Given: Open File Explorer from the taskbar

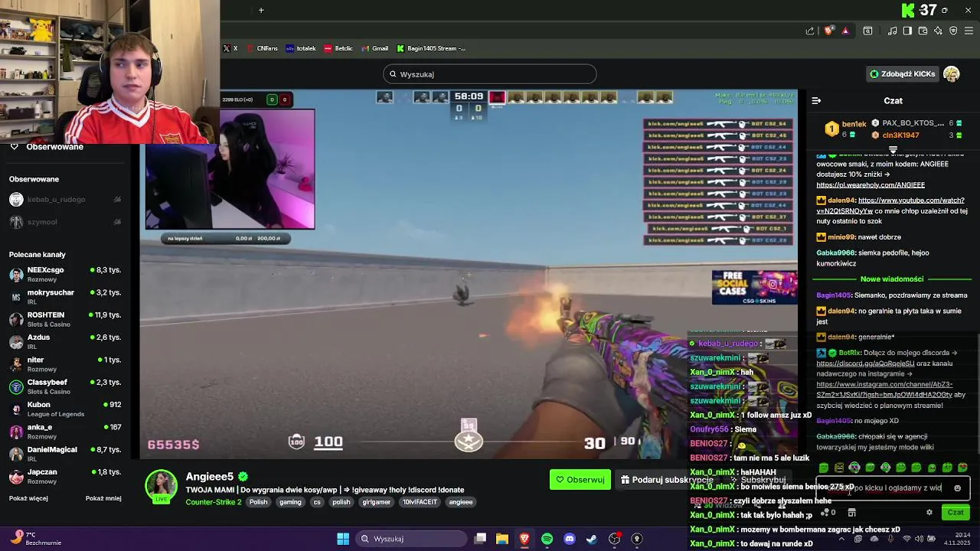Looking at the screenshot, I should (502, 539).
